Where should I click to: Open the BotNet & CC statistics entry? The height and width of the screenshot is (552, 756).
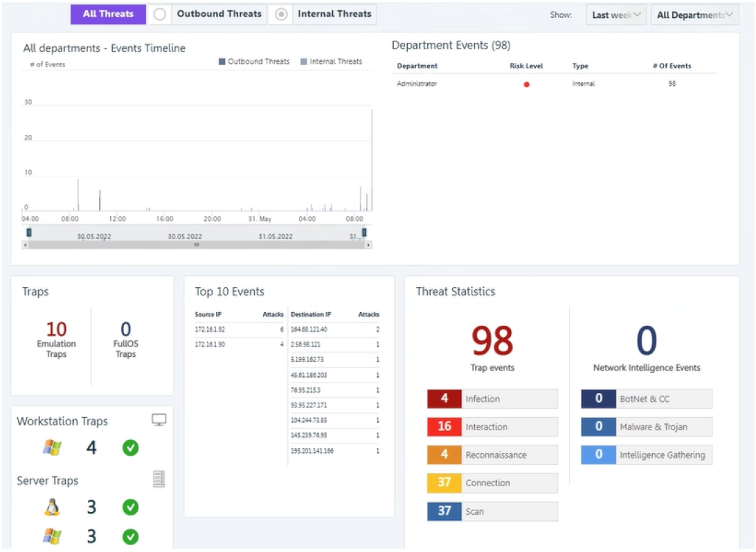[646, 399]
